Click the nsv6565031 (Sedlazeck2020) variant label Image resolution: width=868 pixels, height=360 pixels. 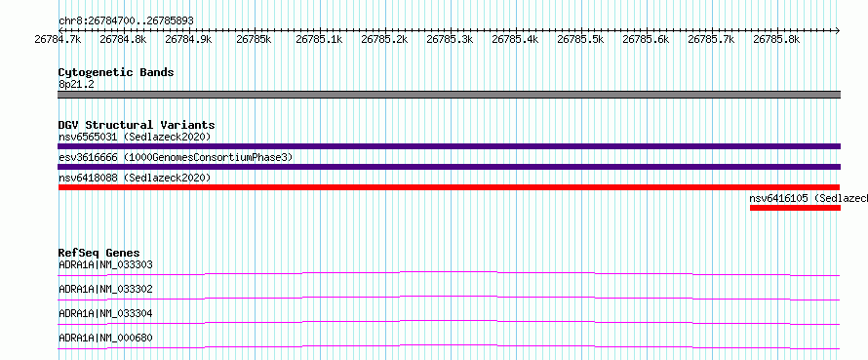(135, 137)
